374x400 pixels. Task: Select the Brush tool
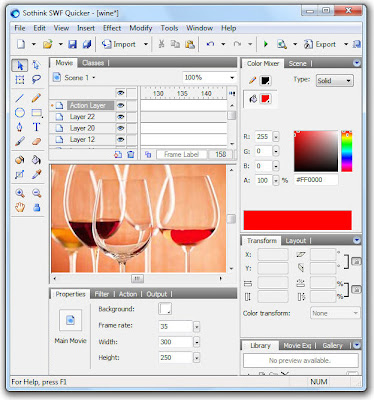point(20,141)
